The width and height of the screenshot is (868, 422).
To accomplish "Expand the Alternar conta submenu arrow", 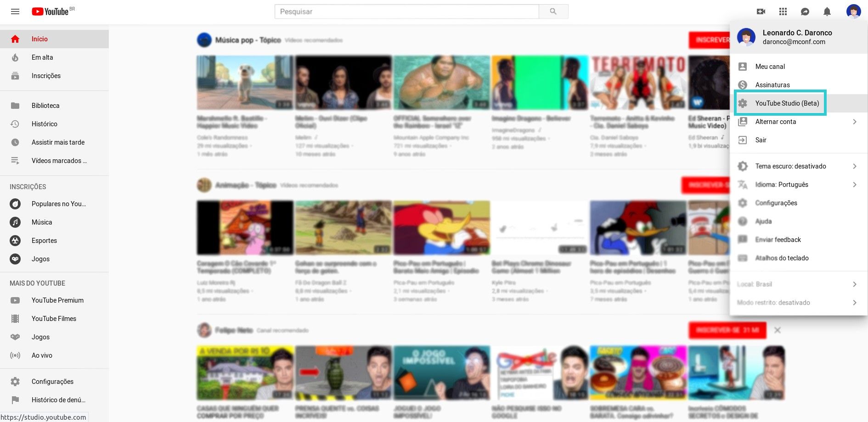I will tap(855, 122).
